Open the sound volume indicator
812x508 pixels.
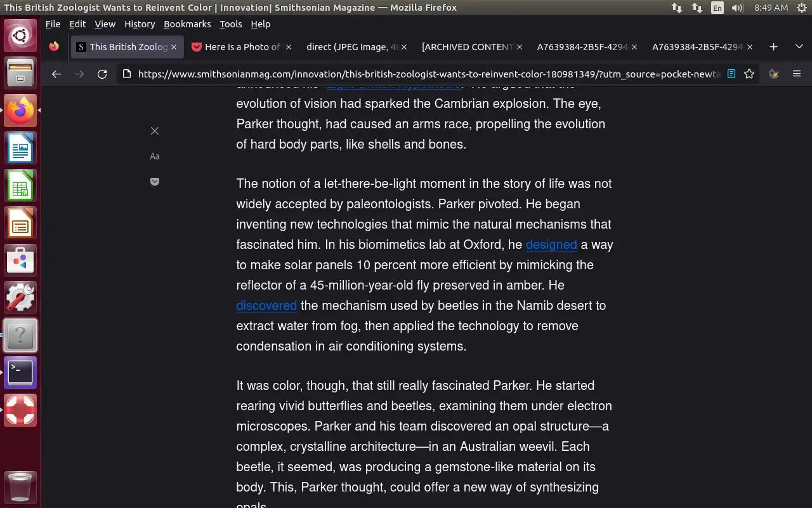point(737,8)
